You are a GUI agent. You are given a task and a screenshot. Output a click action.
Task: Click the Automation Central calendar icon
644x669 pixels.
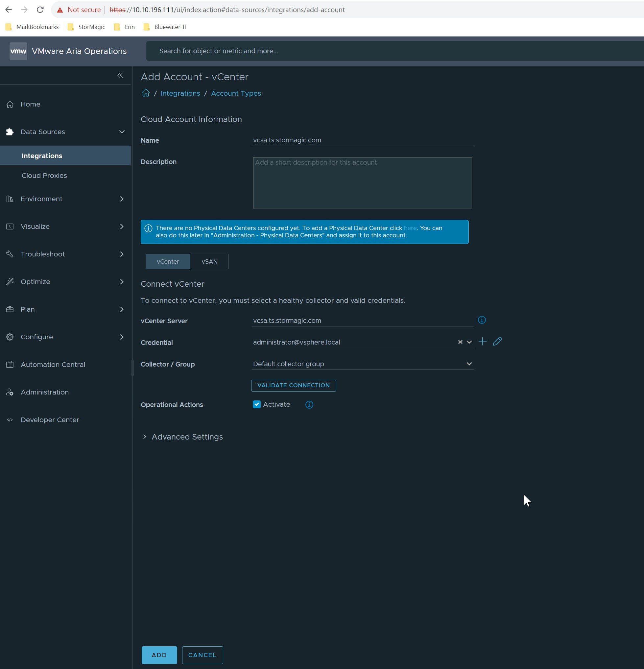pyautogui.click(x=10, y=365)
